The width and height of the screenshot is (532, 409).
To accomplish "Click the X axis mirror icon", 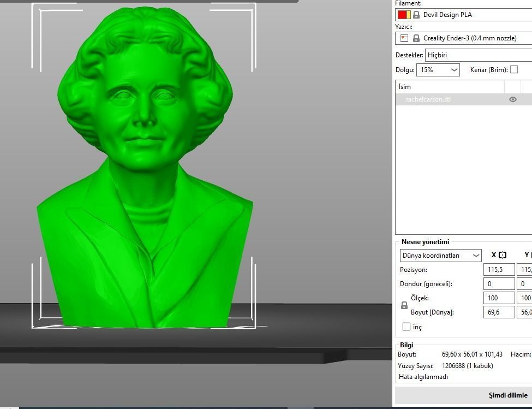I will pos(503,255).
